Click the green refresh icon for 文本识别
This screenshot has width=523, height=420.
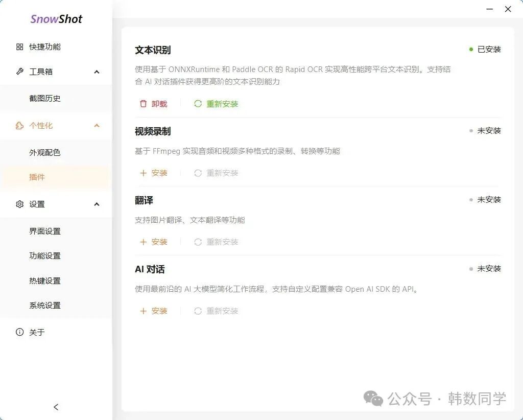click(198, 104)
